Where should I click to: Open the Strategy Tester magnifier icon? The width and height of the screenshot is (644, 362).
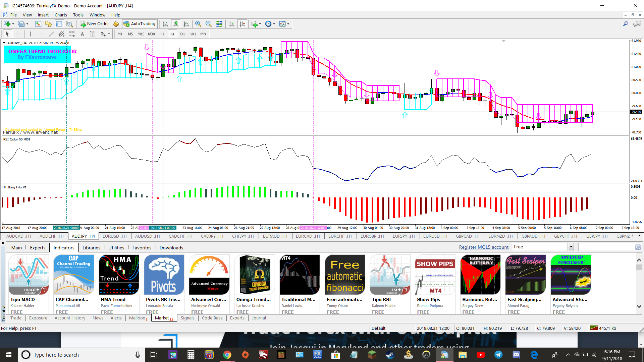coord(69,24)
